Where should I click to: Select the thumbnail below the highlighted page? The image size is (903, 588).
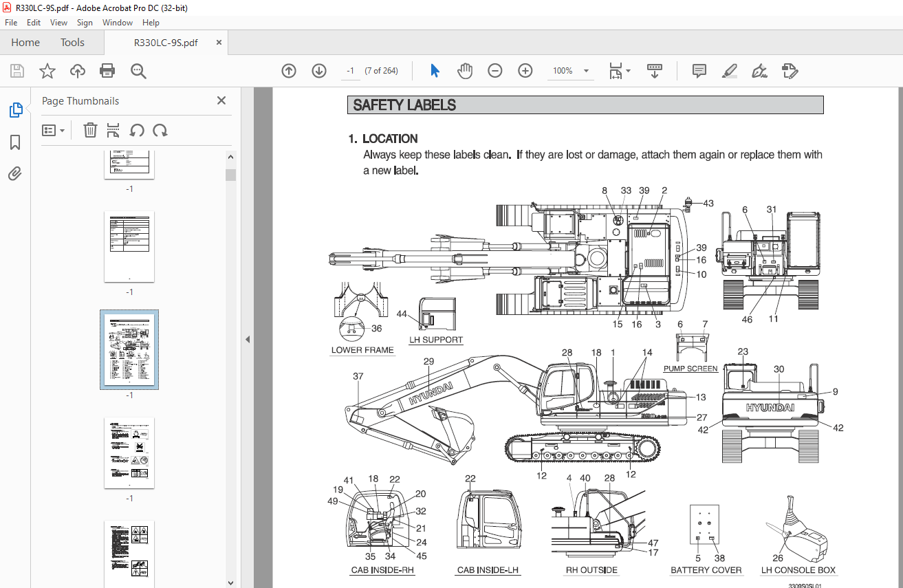(129, 453)
